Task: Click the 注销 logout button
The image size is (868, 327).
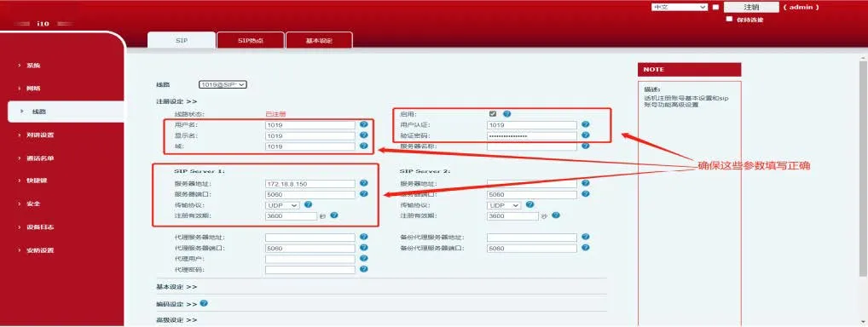Action: (751, 7)
